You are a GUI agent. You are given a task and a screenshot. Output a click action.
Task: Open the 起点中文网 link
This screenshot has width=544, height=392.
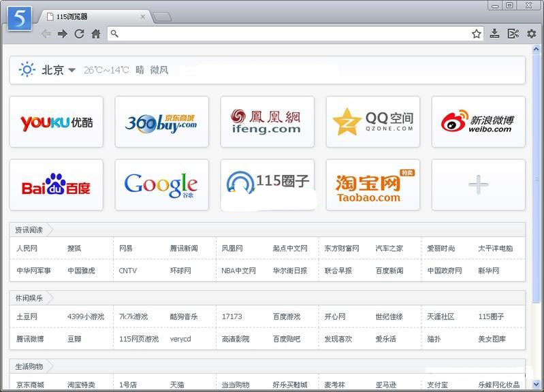[x=290, y=248]
